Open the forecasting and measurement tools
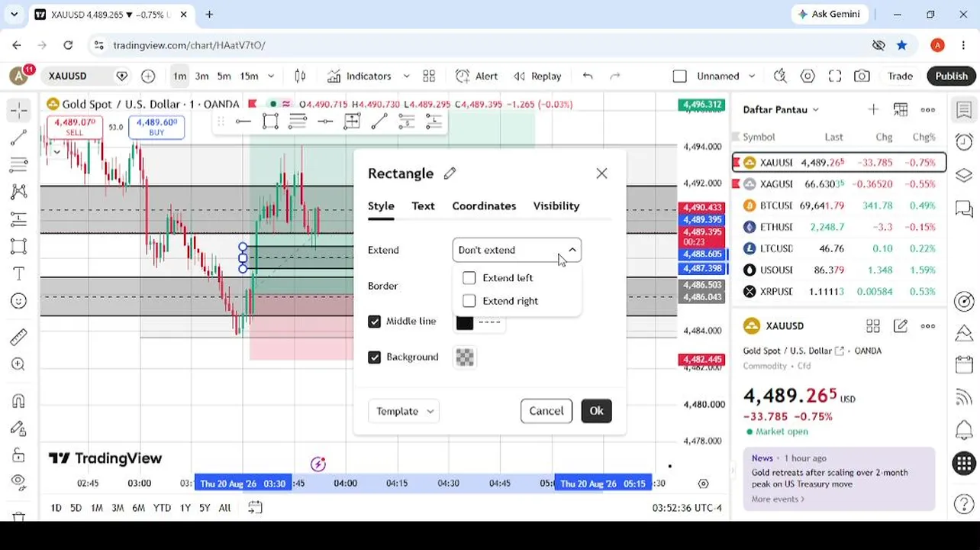The width and height of the screenshot is (980, 550). coord(19,219)
